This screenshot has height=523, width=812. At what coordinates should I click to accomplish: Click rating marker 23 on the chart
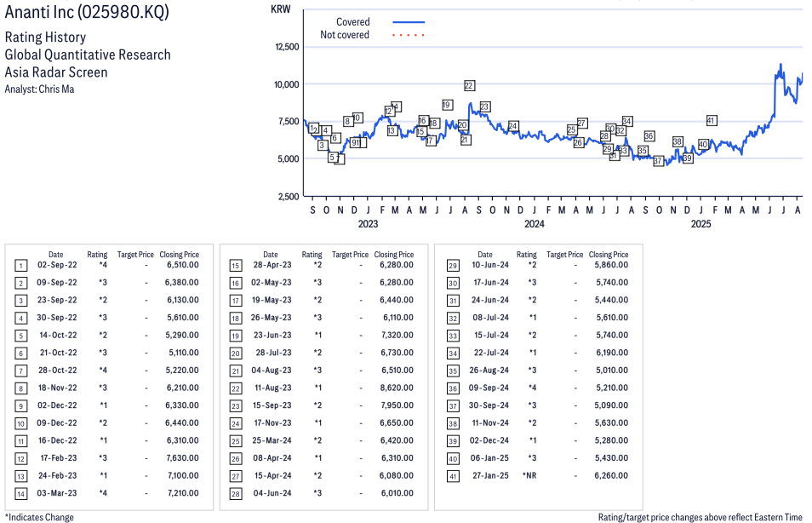click(x=484, y=106)
